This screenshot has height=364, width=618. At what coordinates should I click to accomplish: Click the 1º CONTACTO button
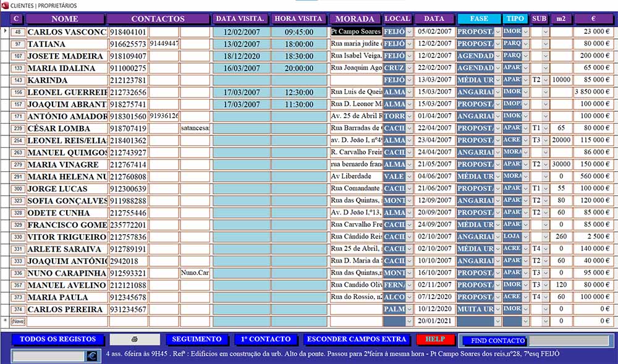click(x=266, y=339)
